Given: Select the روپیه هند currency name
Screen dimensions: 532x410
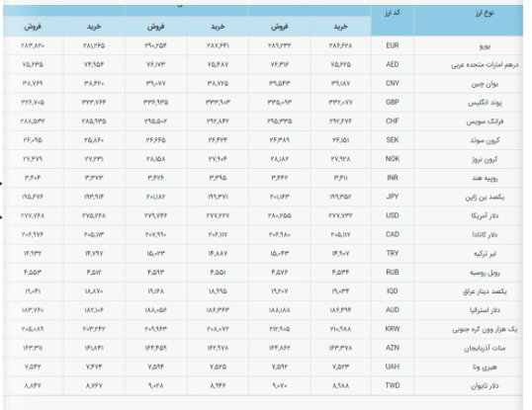Looking at the screenshot, I should point(485,178).
